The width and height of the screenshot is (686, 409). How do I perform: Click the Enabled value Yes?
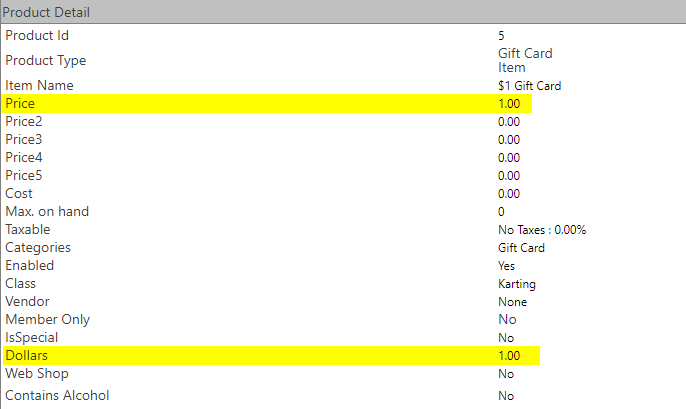tap(507, 266)
